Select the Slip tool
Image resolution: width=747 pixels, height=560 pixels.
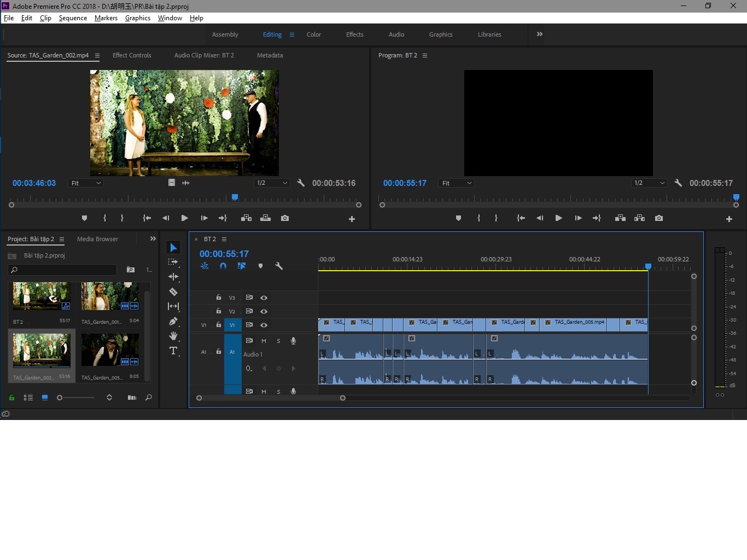tap(173, 306)
